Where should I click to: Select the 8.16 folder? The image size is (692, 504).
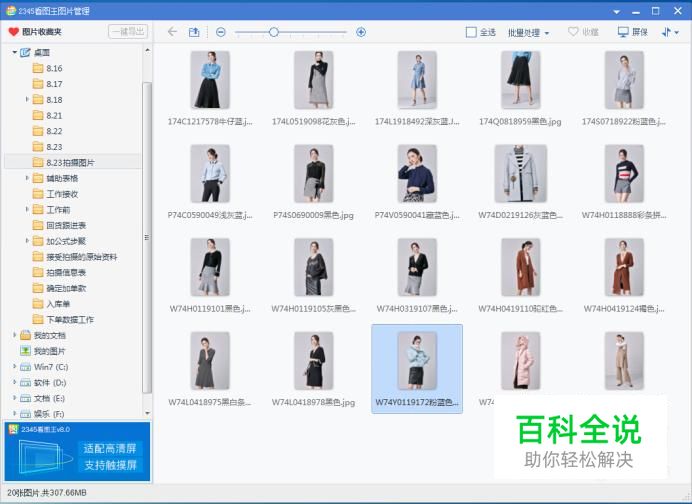[x=48, y=68]
